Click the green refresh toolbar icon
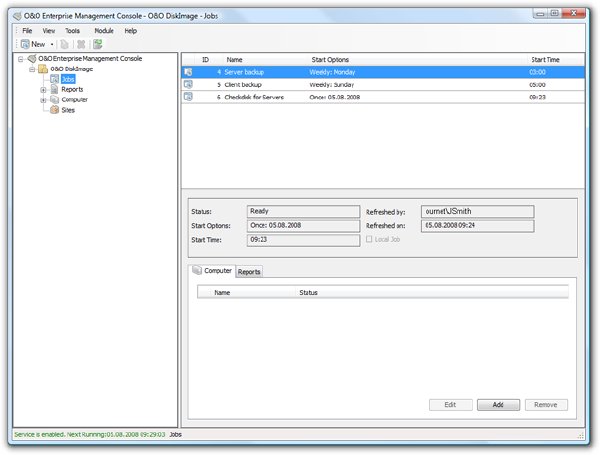This screenshot has width=600, height=455. tap(98, 44)
